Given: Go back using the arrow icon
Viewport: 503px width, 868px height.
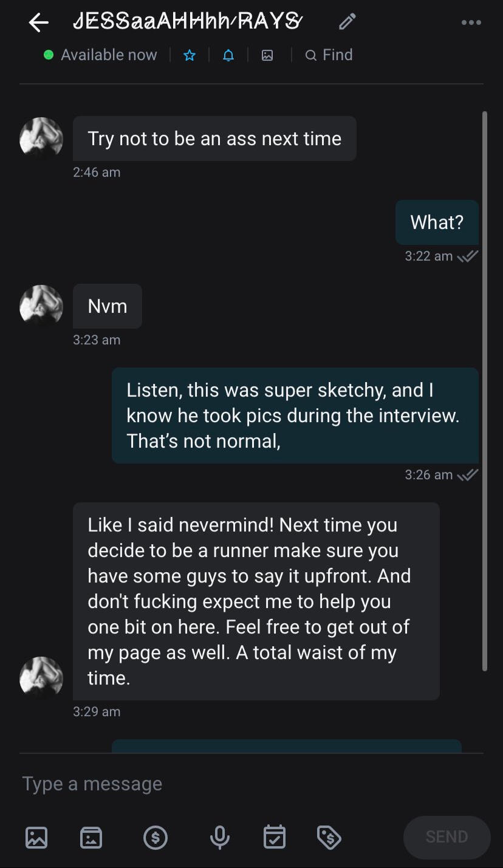Looking at the screenshot, I should point(39,23).
